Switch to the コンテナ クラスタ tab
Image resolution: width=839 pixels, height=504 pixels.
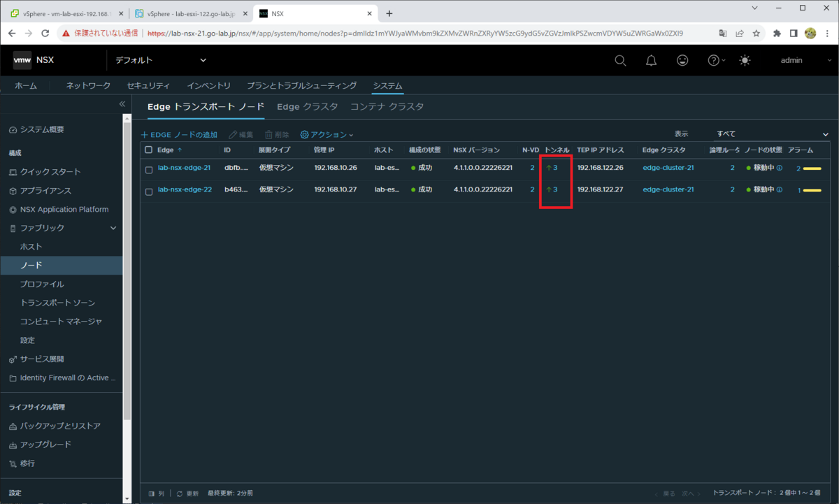point(387,107)
